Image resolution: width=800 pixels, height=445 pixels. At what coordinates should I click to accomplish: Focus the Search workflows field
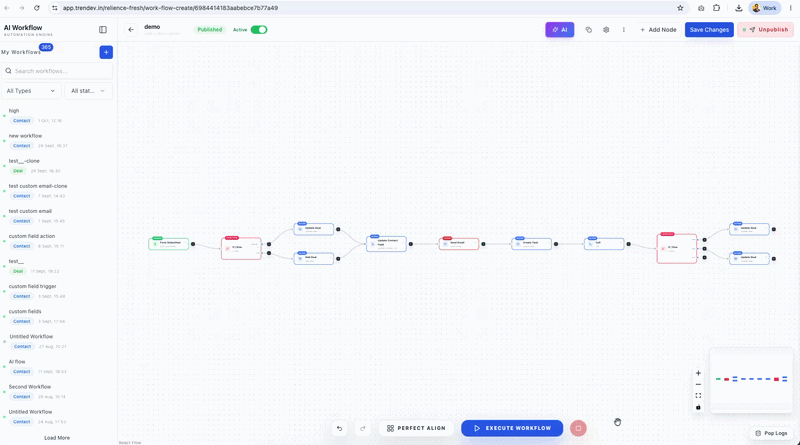point(57,71)
